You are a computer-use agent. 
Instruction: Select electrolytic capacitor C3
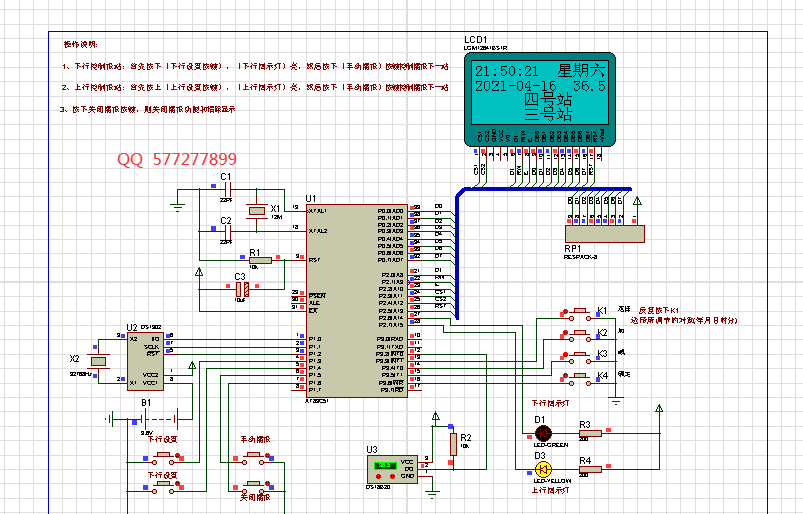(x=242, y=289)
